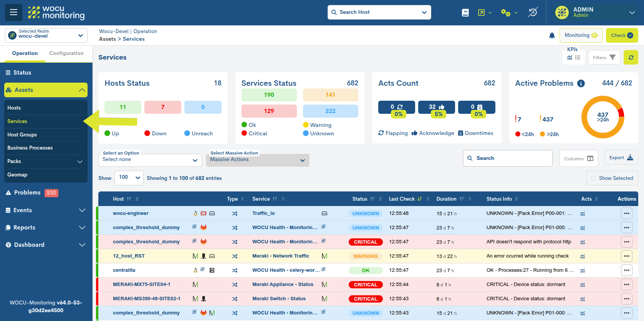The image size is (644, 321).
Task: Open the settings gears icon menu
Action: tap(509, 13)
